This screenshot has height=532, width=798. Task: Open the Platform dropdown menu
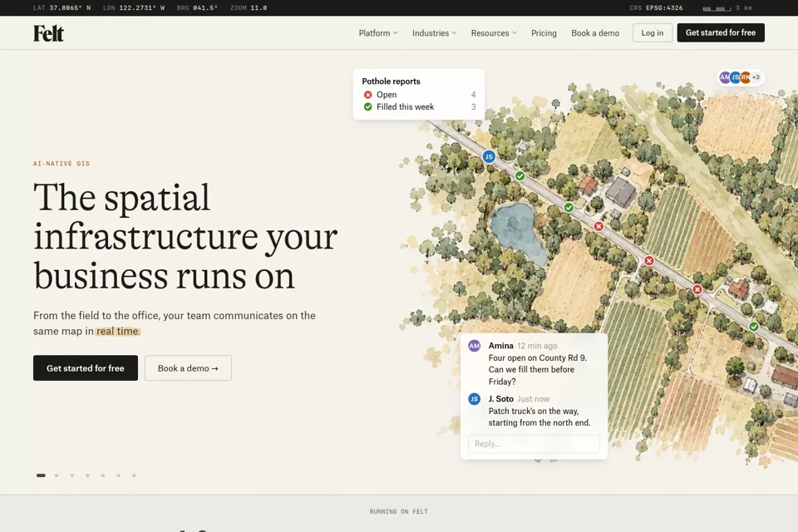pyautogui.click(x=378, y=33)
